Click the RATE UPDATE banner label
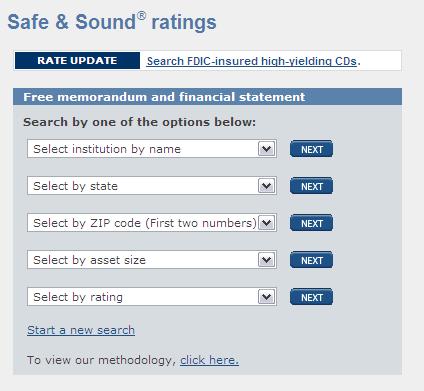 point(77,60)
